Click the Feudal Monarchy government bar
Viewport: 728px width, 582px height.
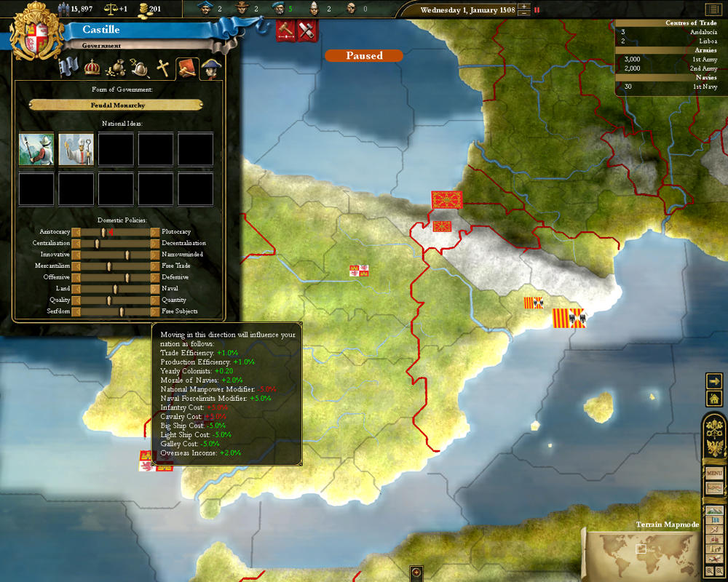pos(116,105)
